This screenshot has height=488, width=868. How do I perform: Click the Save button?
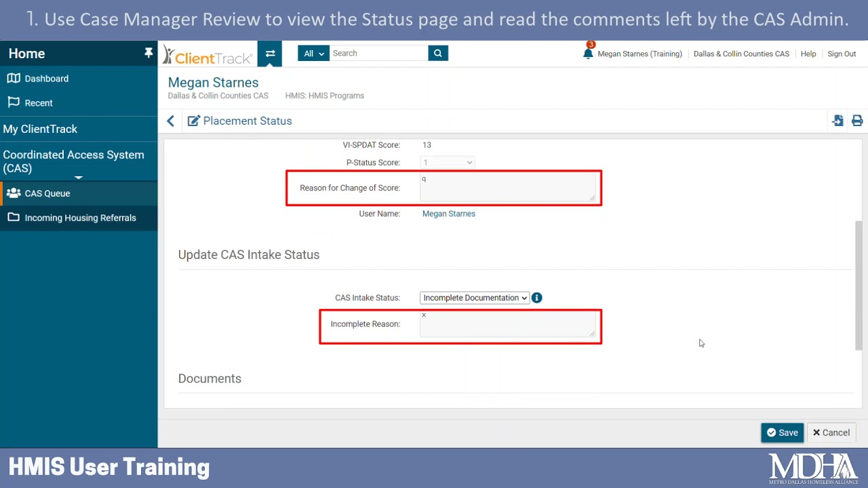(782, 432)
